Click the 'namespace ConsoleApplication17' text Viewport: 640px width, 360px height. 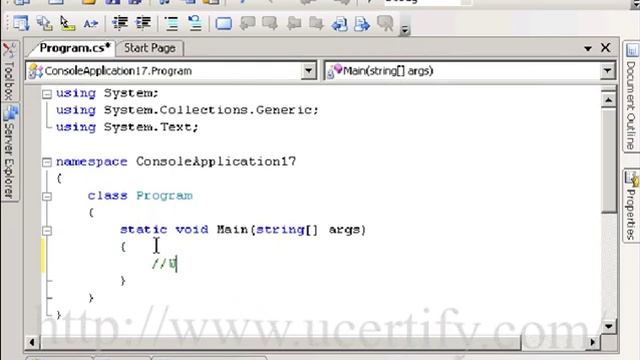(176, 162)
